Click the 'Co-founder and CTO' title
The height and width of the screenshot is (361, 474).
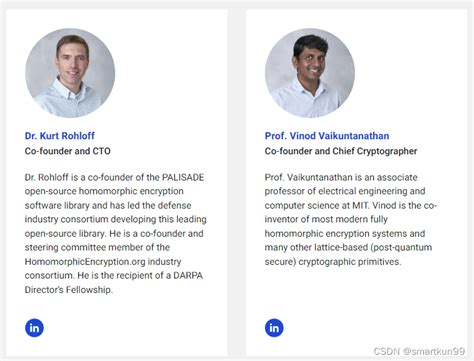pyautogui.click(x=68, y=151)
